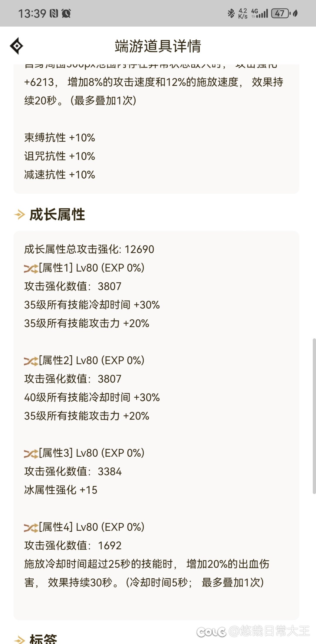Select the [属性1] Lv80 (EXP 0%) row
316x644 pixels.
click(x=84, y=268)
